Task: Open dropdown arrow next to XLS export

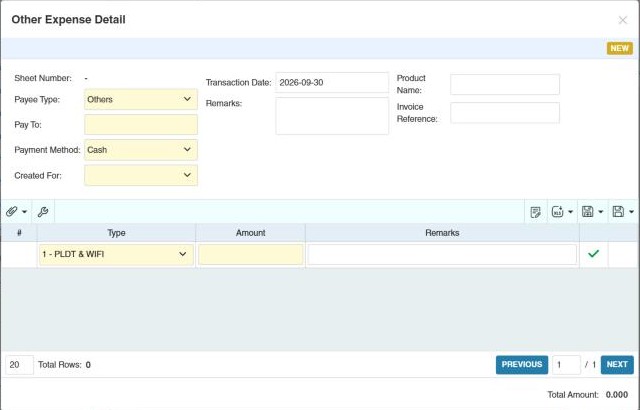Action: click(571, 212)
